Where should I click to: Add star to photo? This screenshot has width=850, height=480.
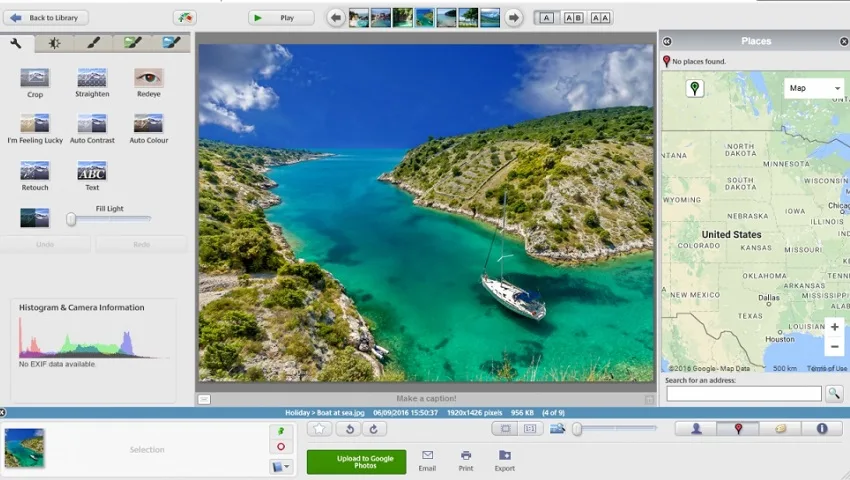[x=319, y=429]
